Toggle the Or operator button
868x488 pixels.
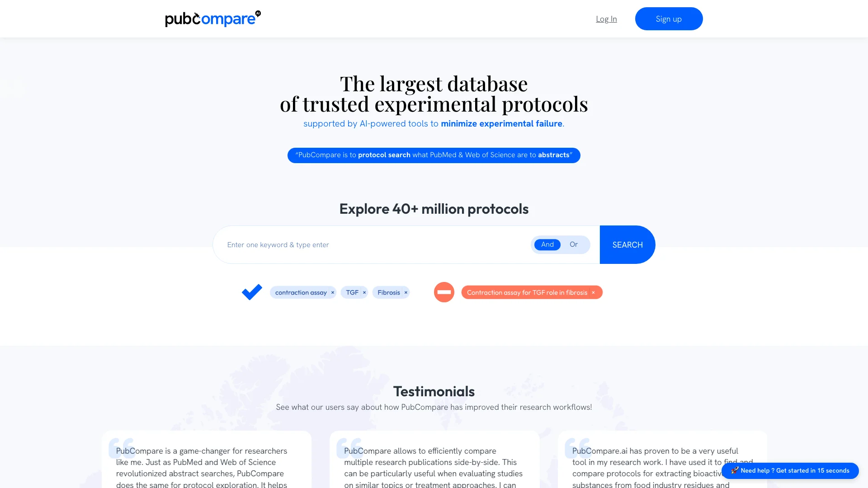coord(574,244)
